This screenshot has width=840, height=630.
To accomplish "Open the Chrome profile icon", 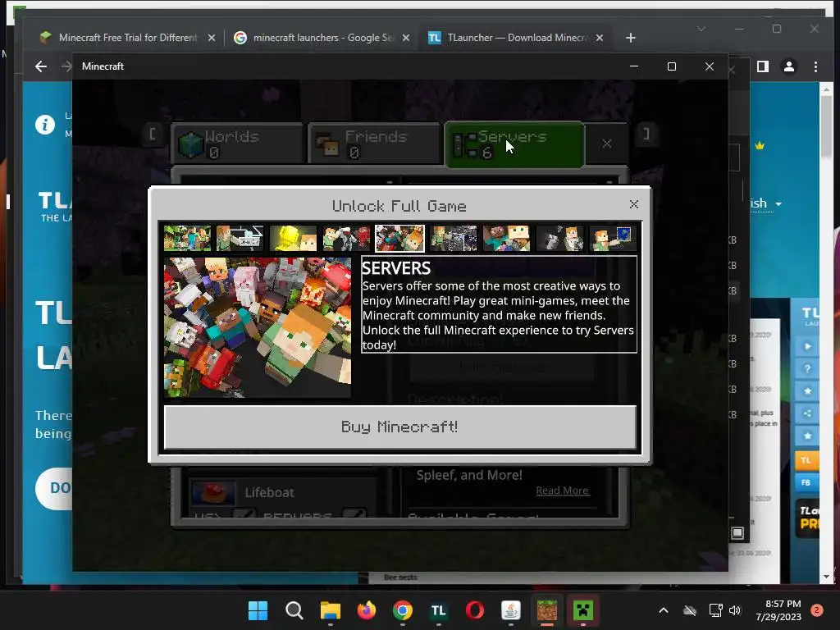I will 789,66.
